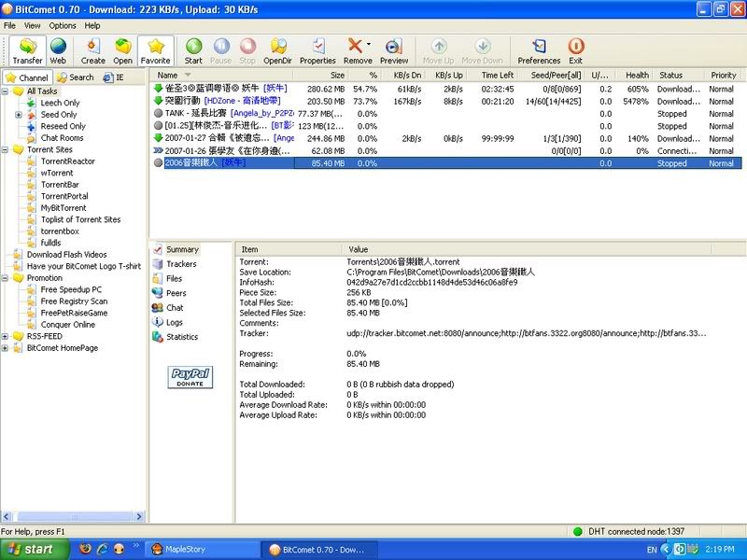Collapse the Torrent Sites folder
747x560 pixels.
click(6, 149)
